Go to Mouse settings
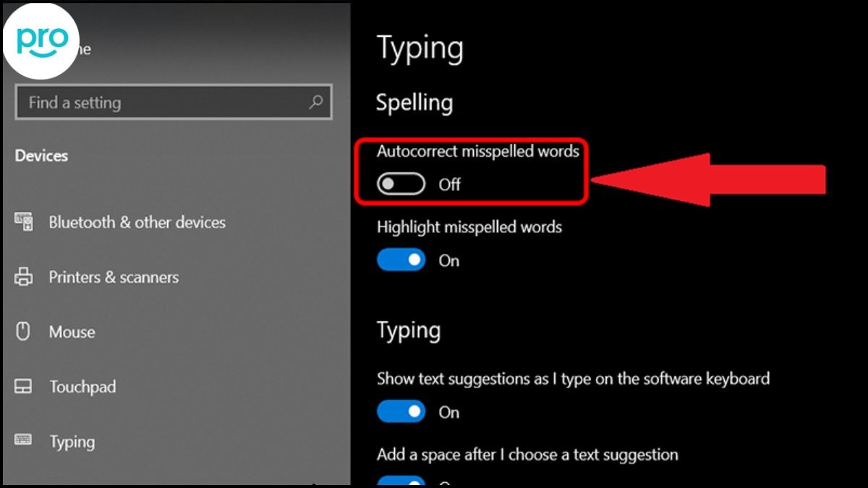The height and width of the screenshot is (488, 868). (x=72, y=332)
